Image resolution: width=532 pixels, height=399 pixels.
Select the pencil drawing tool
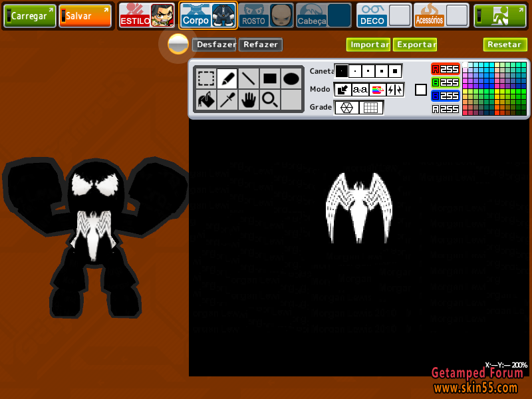[x=227, y=78]
